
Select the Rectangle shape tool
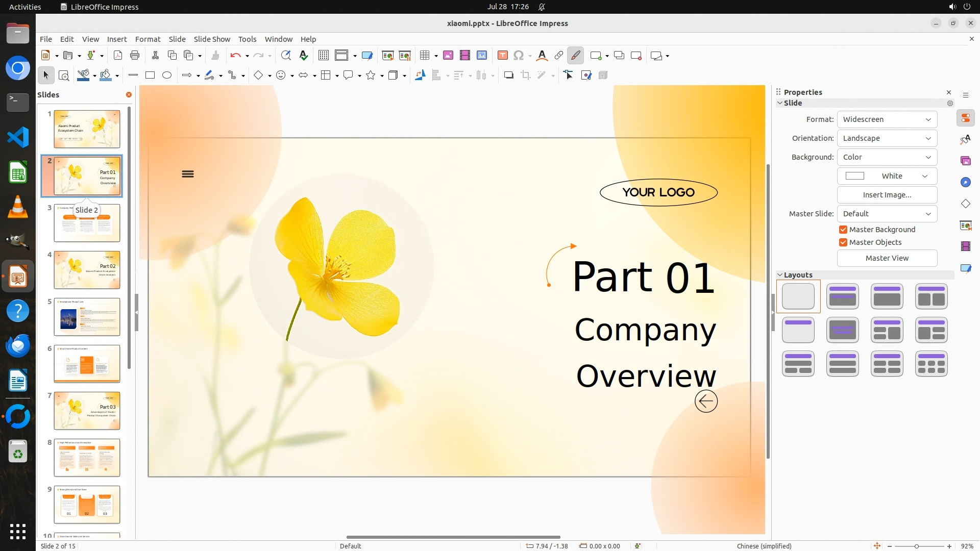(x=150, y=76)
